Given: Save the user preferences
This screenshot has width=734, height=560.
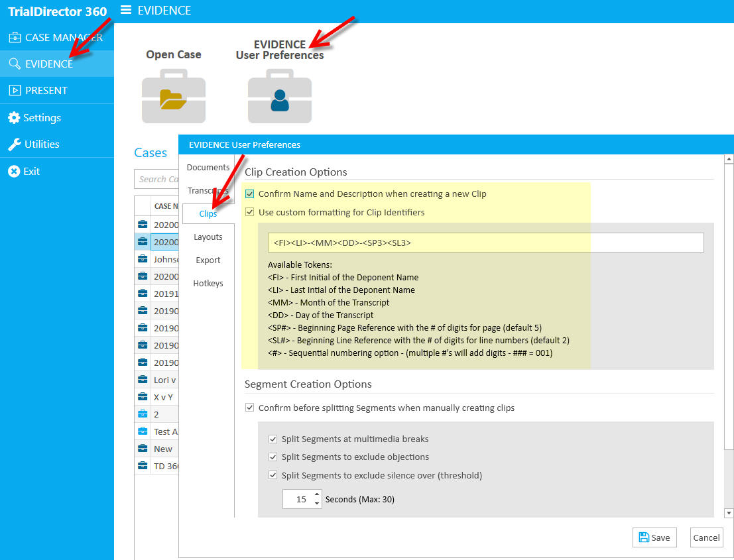Looking at the screenshot, I should click(x=654, y=537).
